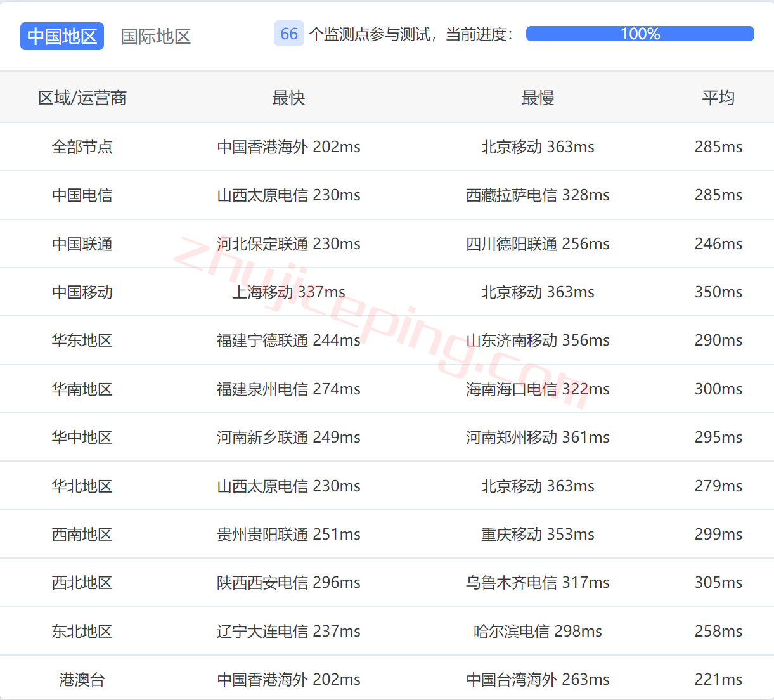Click 河南郑州移动 361ms cell
Viewport: 774px width, 700px height.
coord(538,437)
